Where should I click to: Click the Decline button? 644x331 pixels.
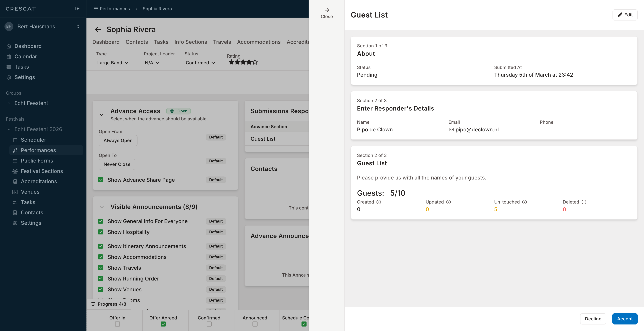point(593,319)
